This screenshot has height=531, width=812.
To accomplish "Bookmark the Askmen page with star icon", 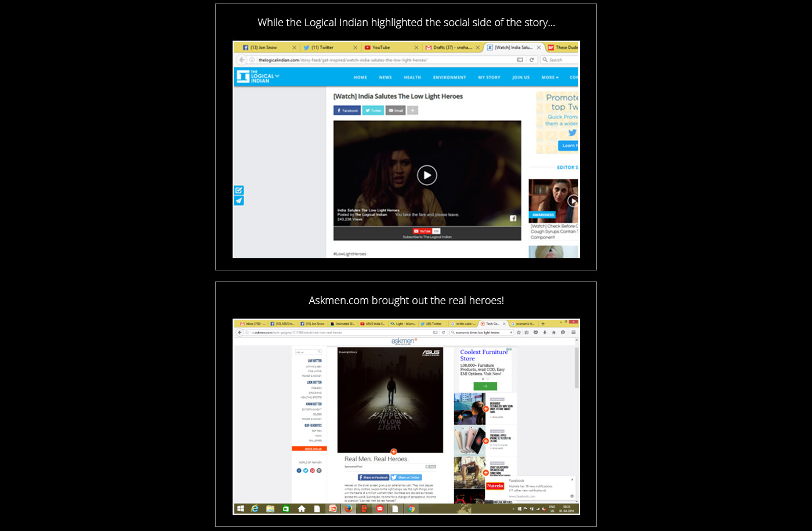I will [x=519, y=333].
